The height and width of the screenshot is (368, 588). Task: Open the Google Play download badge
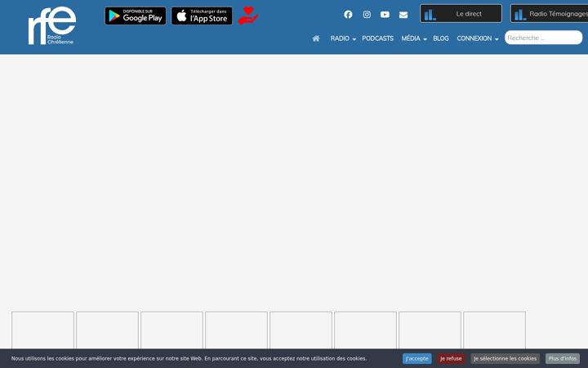[136, 16]
